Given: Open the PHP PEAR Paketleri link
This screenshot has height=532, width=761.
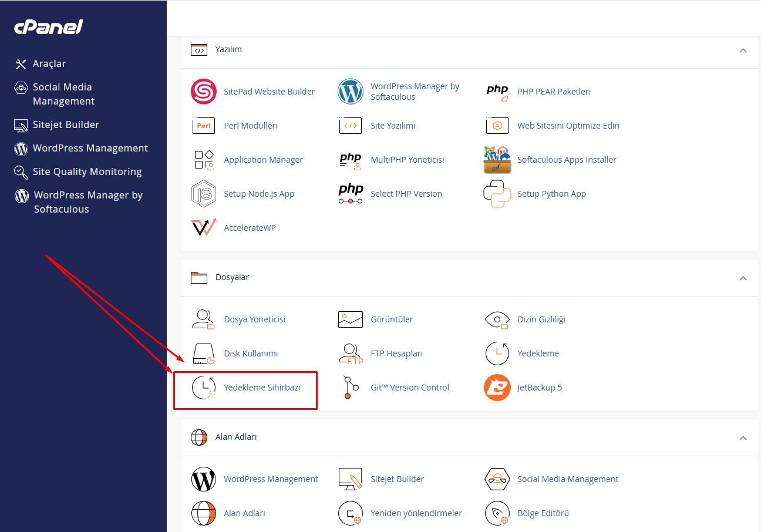Looking at the screenshot, I should (554, 92).
